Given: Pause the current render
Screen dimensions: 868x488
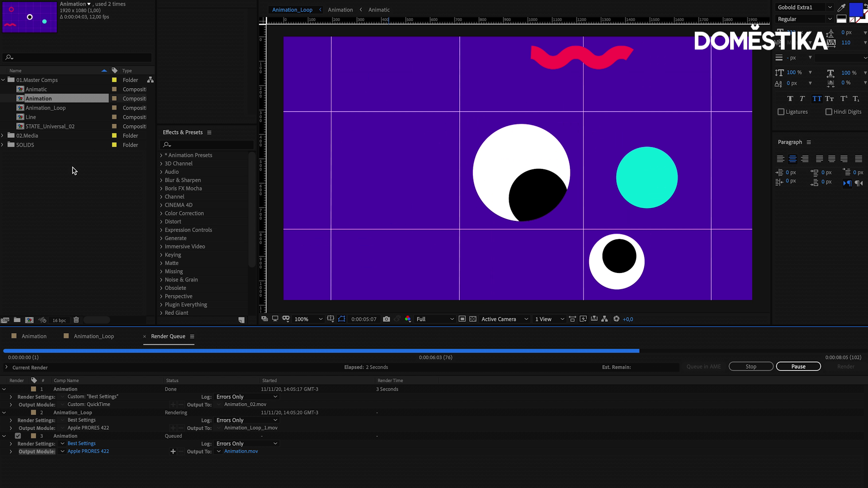Looking at the screenshot, I should (798, 366).
